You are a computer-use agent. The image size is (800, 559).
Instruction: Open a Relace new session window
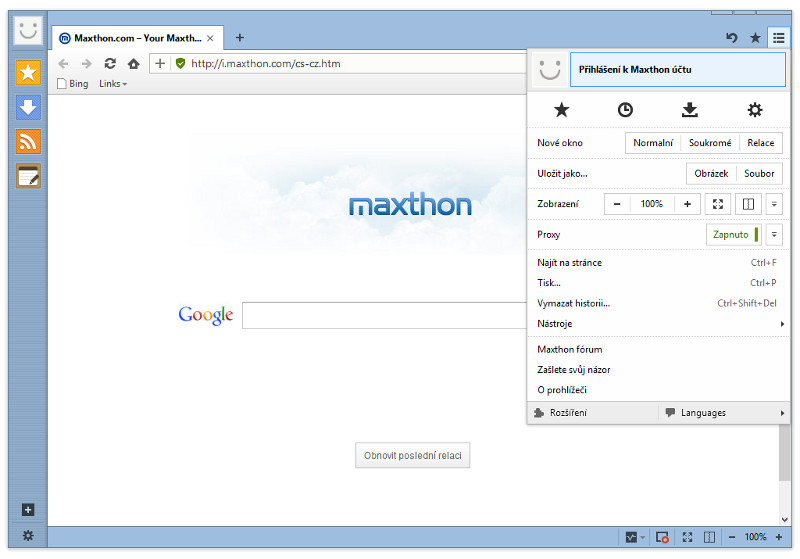coord(761,143)
